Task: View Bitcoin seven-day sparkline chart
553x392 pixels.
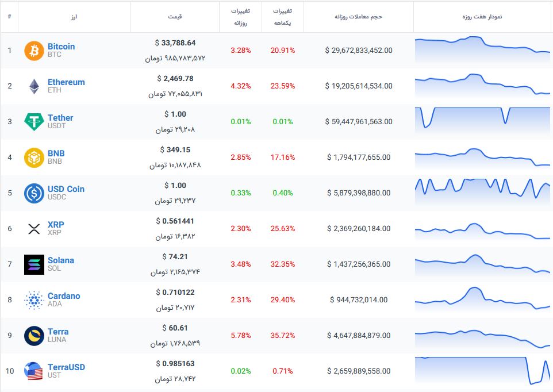Action: (482, 50)
